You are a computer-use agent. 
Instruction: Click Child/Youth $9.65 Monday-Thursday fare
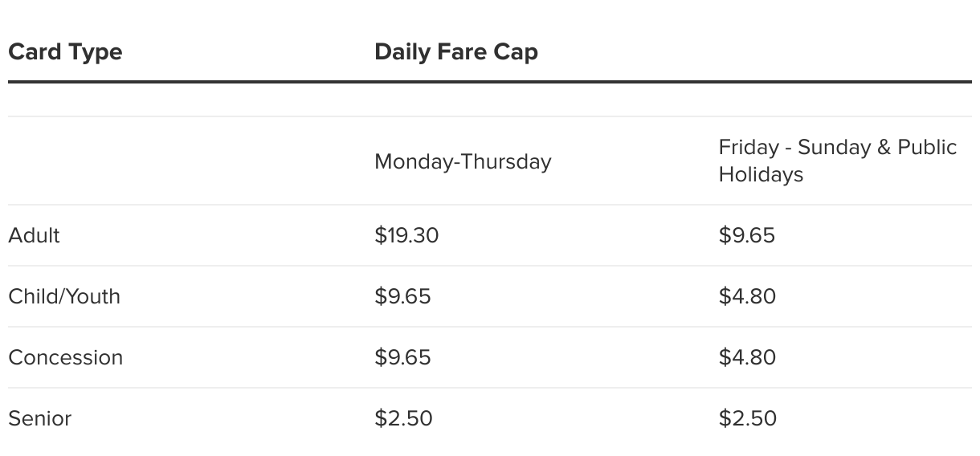(x=402, y=296)
